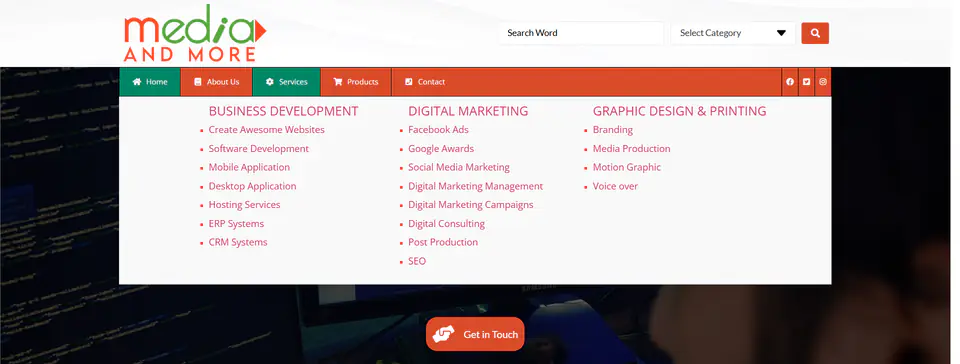Select Desktop Application link
Image resolution: width=960 pixels, height=364 pixels.
pos(252,186)
